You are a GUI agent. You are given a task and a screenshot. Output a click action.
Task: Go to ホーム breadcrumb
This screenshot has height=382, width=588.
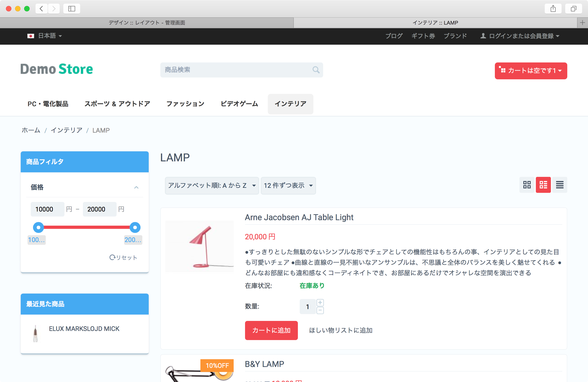(31, 130)
